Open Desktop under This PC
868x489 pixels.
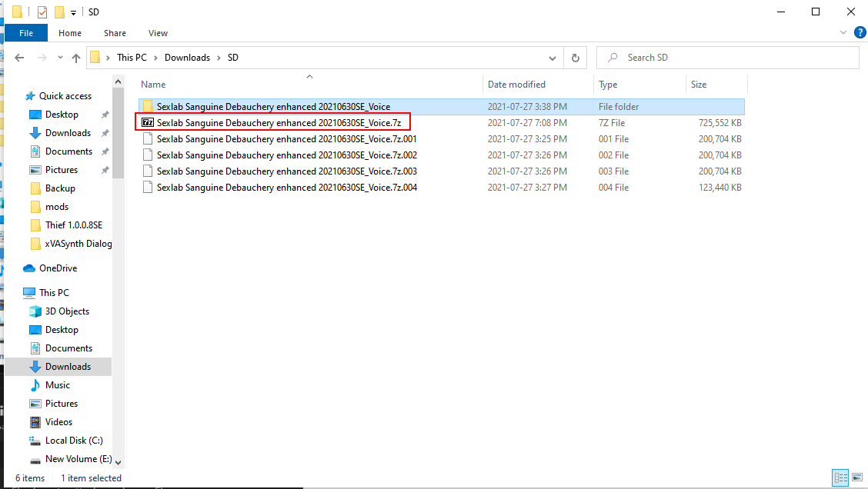pyautogui.click(x=62, y=330)
